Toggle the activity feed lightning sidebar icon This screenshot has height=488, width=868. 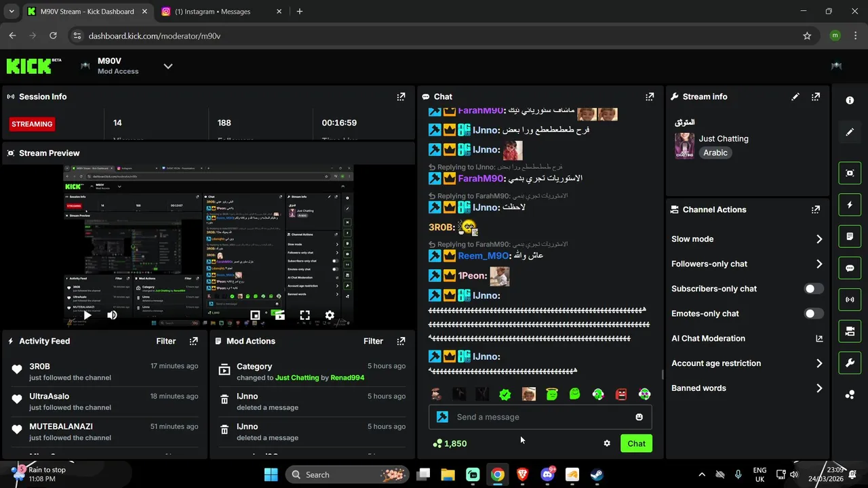coord(850,205)
